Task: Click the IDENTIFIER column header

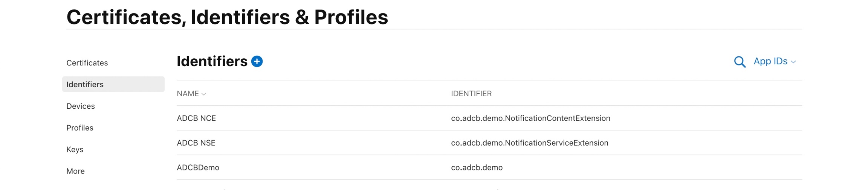Action: (x=471, y=94)
